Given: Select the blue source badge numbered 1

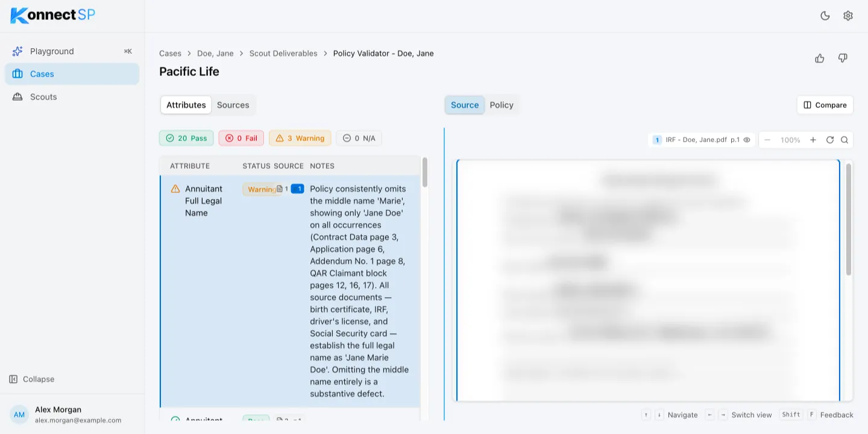Looking at the screenshot, I should click(297, 189).
